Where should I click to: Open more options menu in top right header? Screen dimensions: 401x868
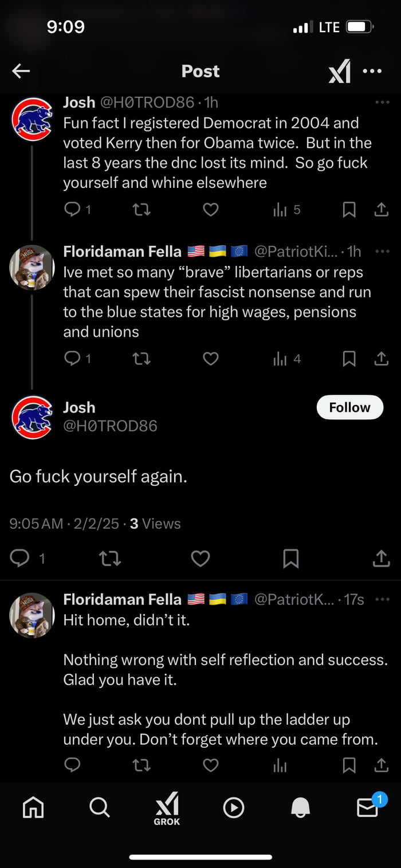[372, 70]
